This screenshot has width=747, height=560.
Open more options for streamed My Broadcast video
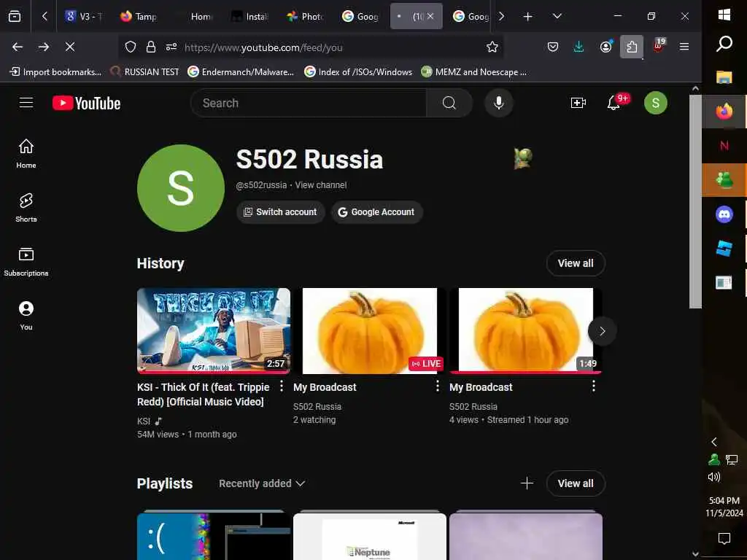point(594,386)
